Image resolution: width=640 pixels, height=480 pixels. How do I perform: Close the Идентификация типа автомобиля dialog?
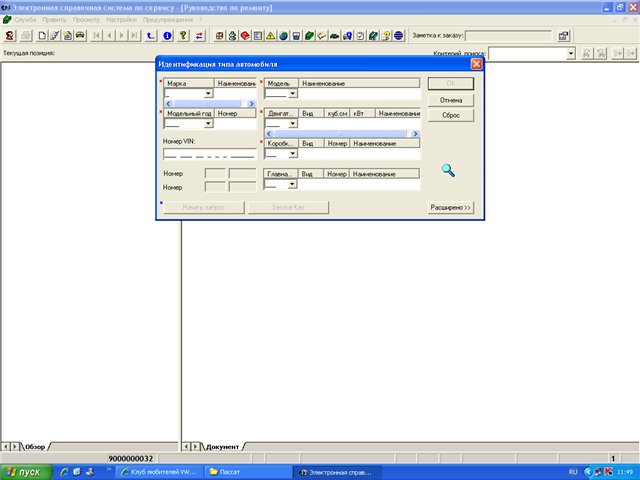pos(476,64)
